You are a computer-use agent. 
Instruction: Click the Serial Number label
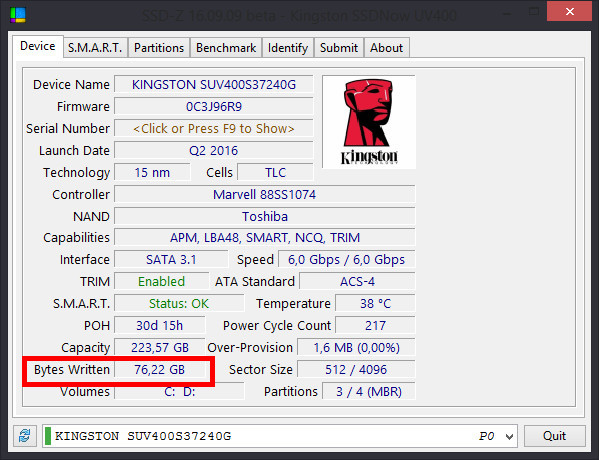68,128
